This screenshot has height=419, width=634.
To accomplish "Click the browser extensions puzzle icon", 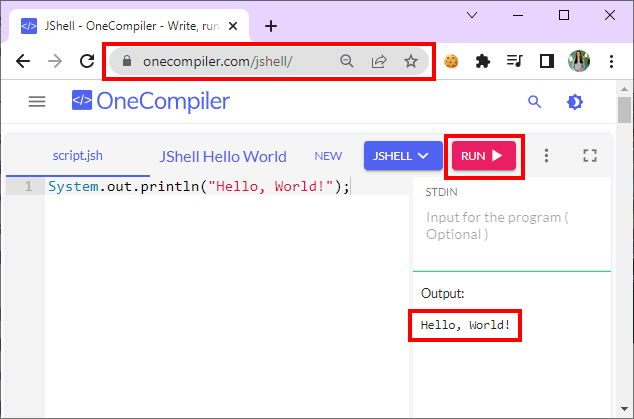I will 483,61.
